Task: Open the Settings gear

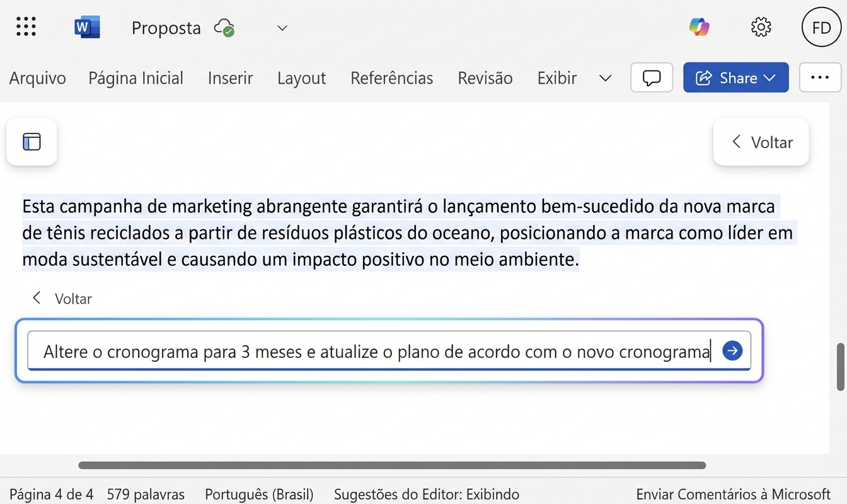Action: click(x=761, y=27)
